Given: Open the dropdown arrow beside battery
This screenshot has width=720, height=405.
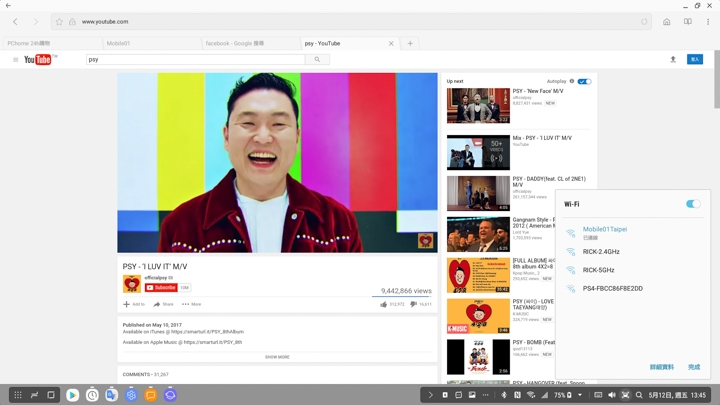Looking at the screenshot, I should click(580, 395).
